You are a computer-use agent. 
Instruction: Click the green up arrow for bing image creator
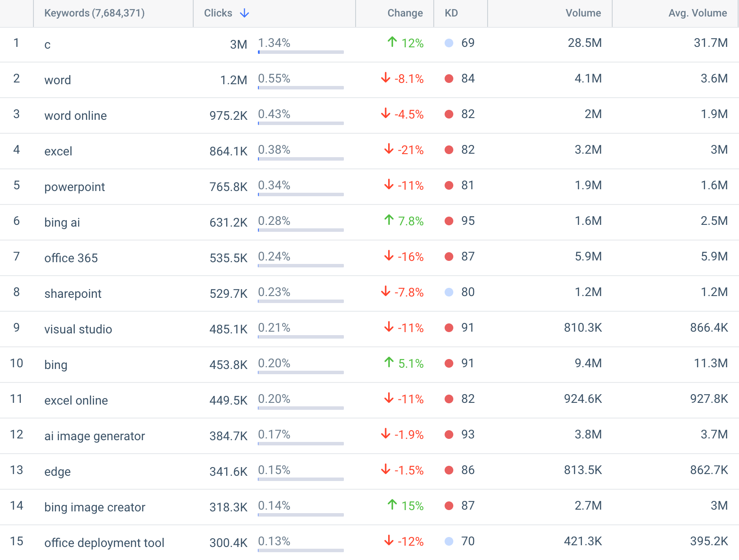[x=392, y=505]
